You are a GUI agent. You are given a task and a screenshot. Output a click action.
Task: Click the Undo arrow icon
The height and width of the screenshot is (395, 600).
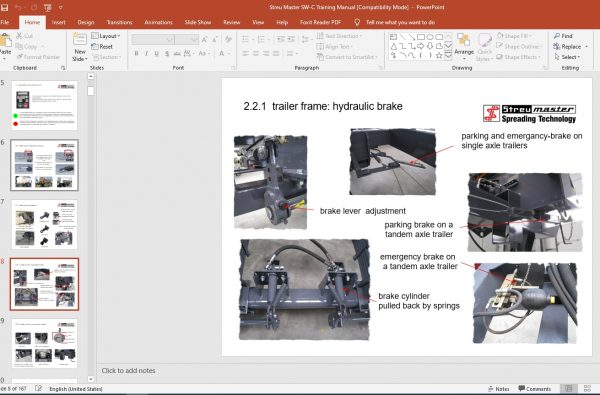[x=18, y=7]
